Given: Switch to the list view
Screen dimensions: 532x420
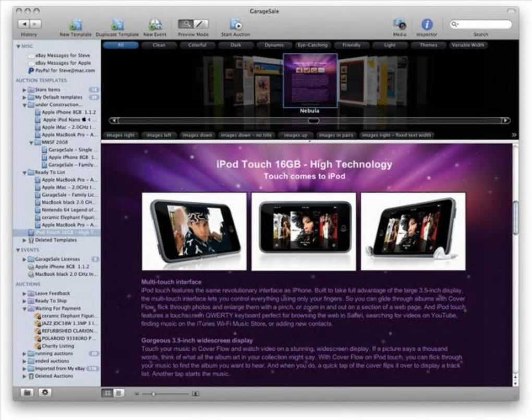Looking at the screenshot, I should tap(118, 393).
